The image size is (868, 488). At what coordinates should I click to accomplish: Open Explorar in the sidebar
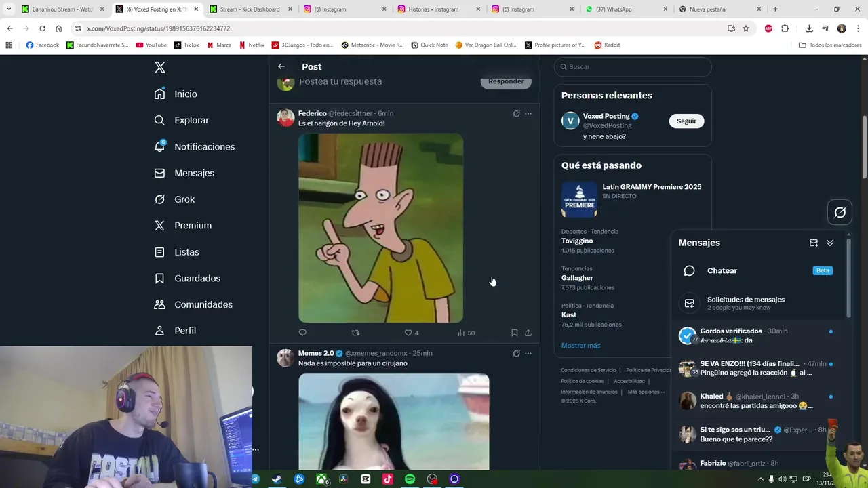coord(181,120)
